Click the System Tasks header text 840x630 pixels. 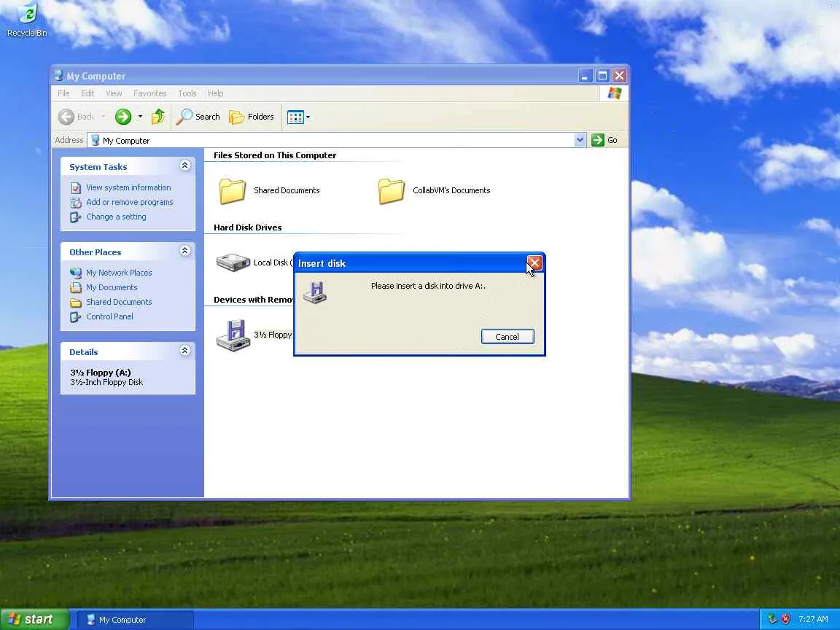point(98,167)
